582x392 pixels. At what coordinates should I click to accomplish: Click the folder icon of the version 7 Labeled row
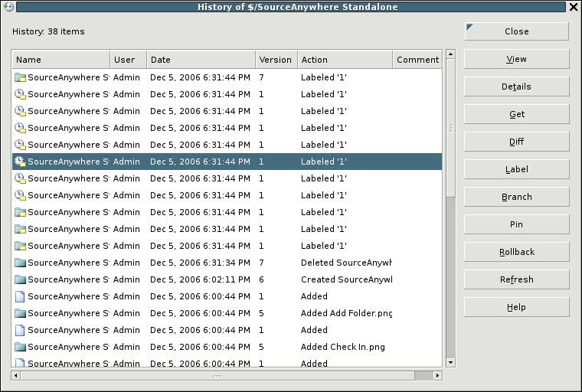tap(20, 77)
